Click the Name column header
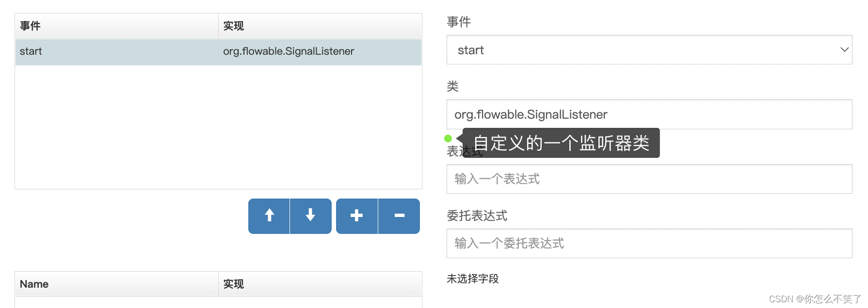Image resolution: width=868 pixels, height=308 pixels. (34, 284)
